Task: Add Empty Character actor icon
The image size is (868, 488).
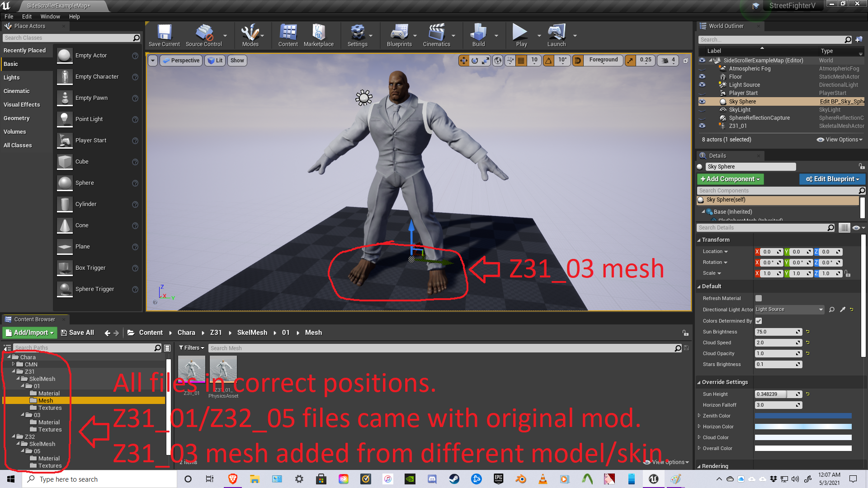Action: coord(65,77)
